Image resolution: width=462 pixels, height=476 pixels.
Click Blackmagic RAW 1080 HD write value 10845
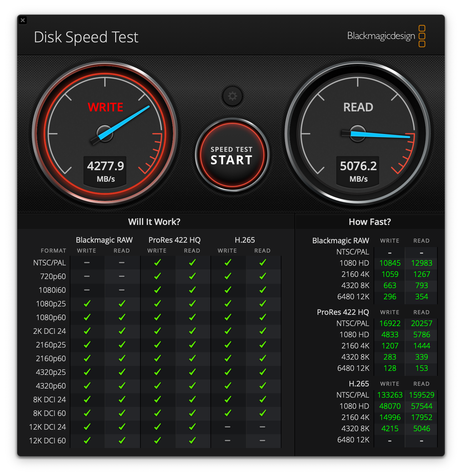tap(390, 263)
